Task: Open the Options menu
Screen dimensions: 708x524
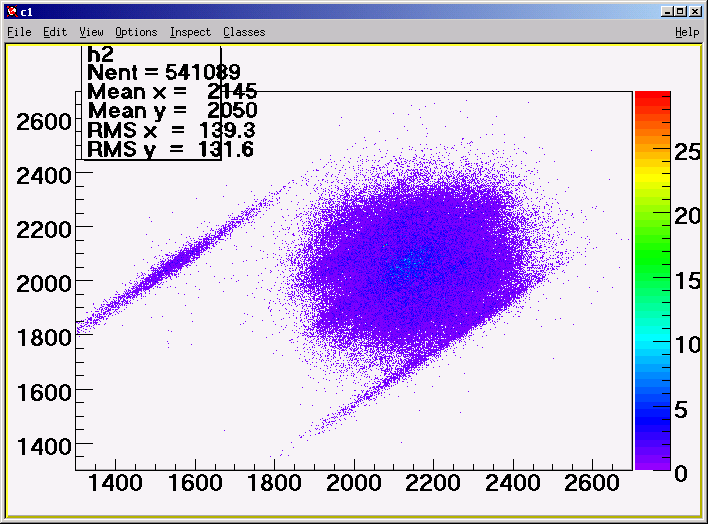Action: click(x=136, y=32)
